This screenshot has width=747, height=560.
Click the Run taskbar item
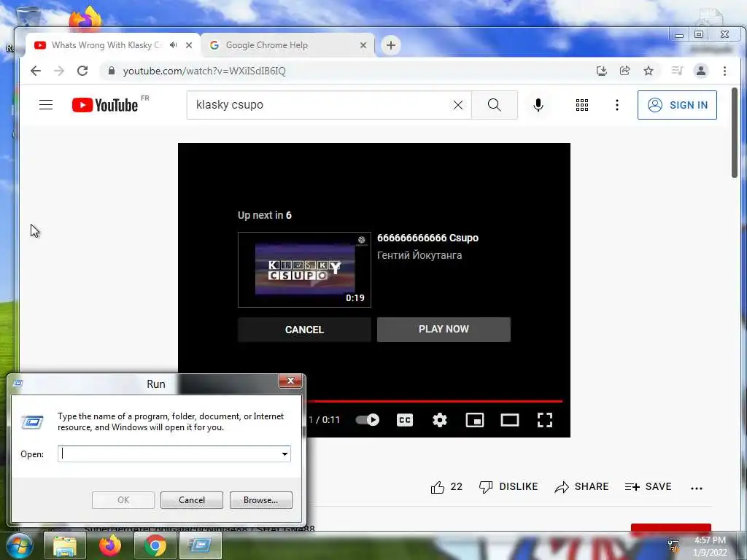pos(201,545)
